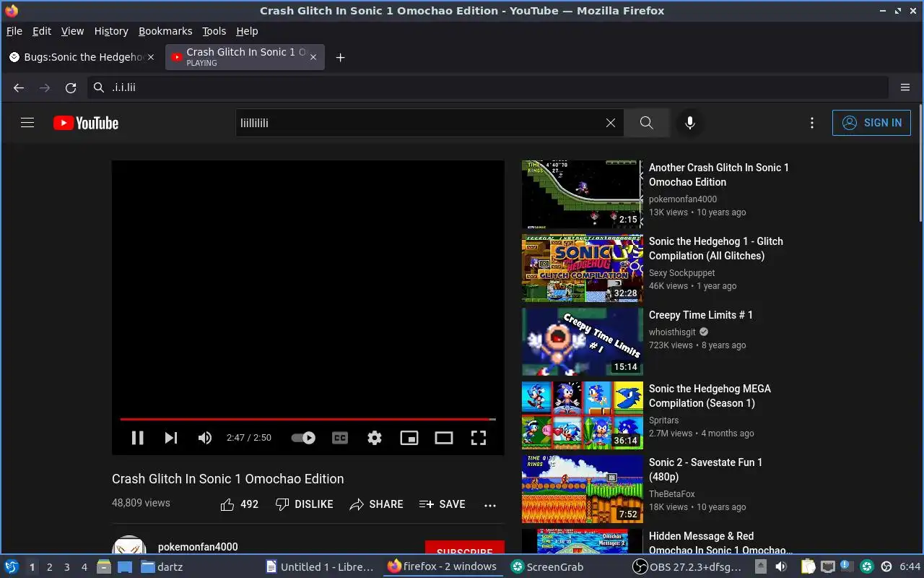This screenshot has height=578, width=924.
Task: Click the SHARE button
Action: [376, 504]
